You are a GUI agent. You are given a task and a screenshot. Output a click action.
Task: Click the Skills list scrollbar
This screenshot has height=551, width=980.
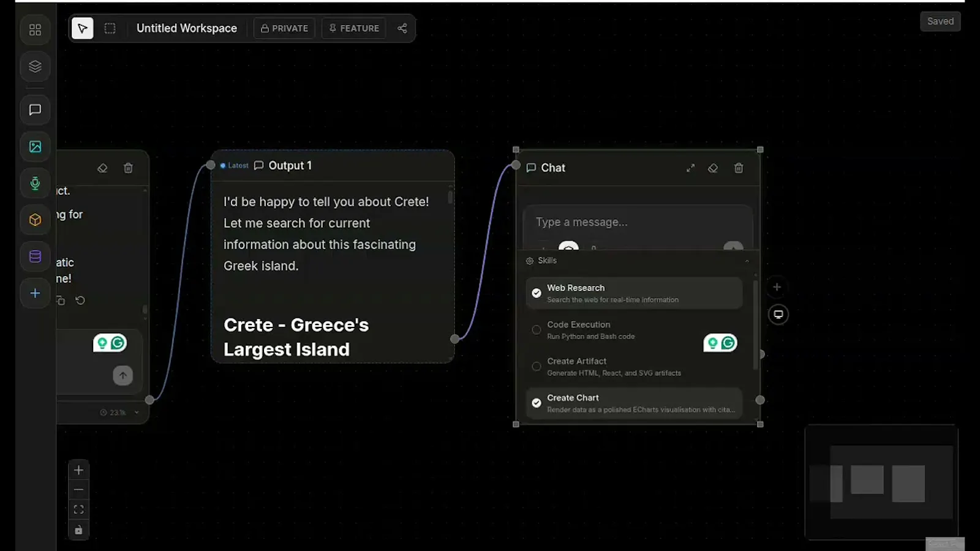tap(755, 324)
